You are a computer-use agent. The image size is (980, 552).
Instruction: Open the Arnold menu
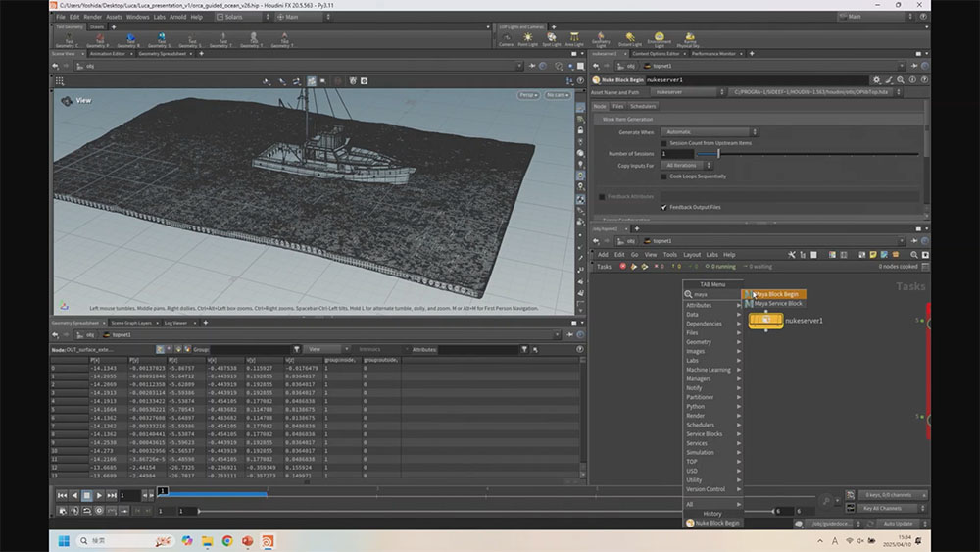tap(177, 17)
